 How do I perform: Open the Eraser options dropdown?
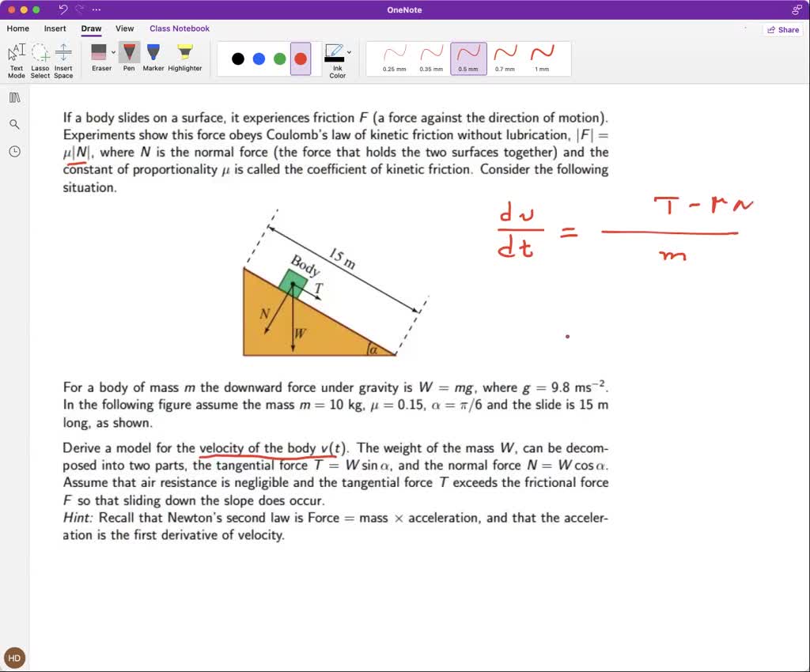click(112, 51)
